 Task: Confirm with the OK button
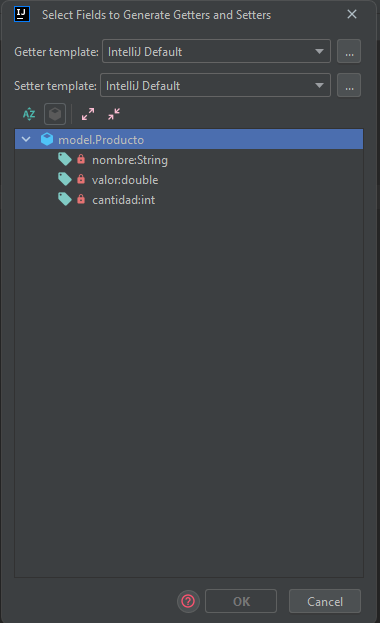point(241,601)
